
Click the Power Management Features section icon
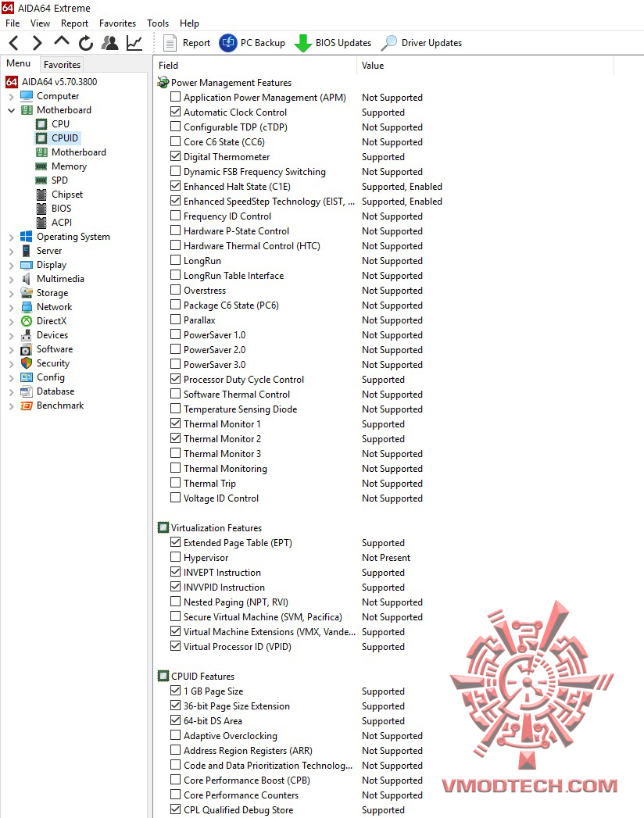click(x=163, y=83)
